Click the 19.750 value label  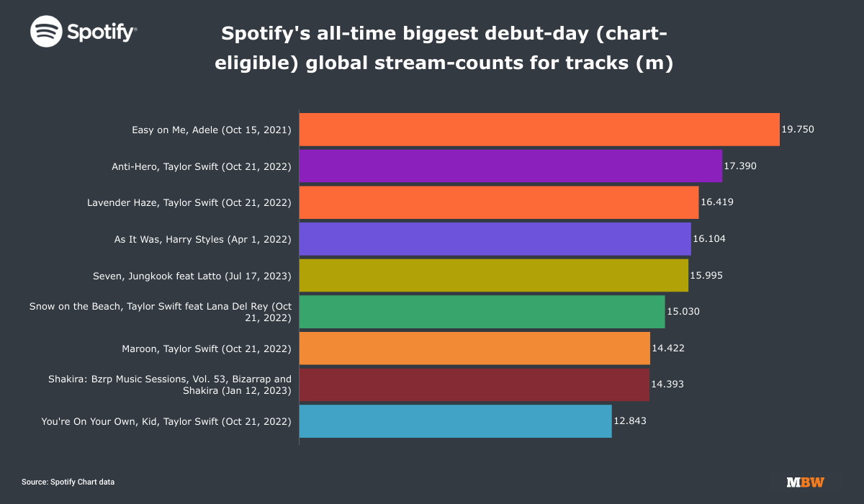(x=798, y=130)
